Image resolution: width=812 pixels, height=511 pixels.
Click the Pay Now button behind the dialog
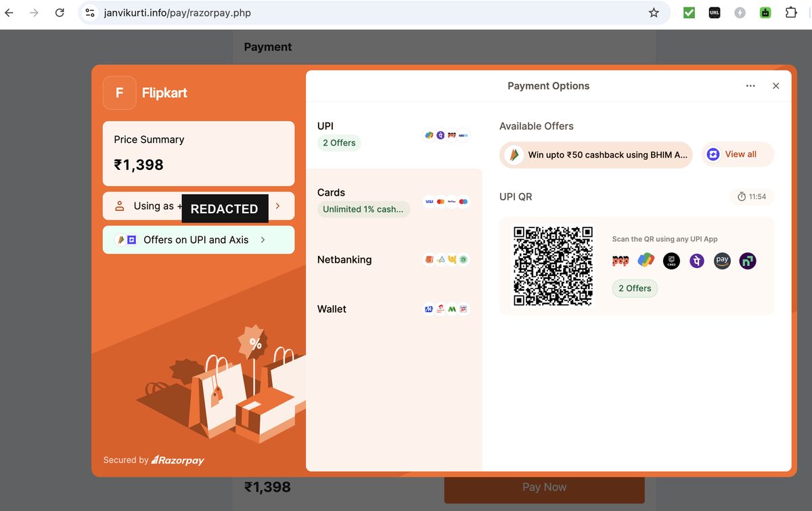coord(544,487)
